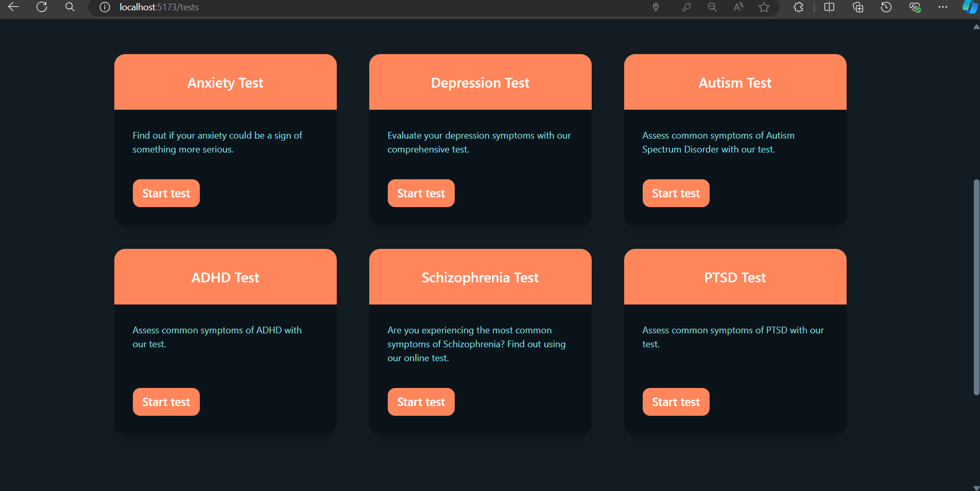The height and width of the screenshot is (491, 980).
Task: Click the Depression Test card heading
Action: 480,83
